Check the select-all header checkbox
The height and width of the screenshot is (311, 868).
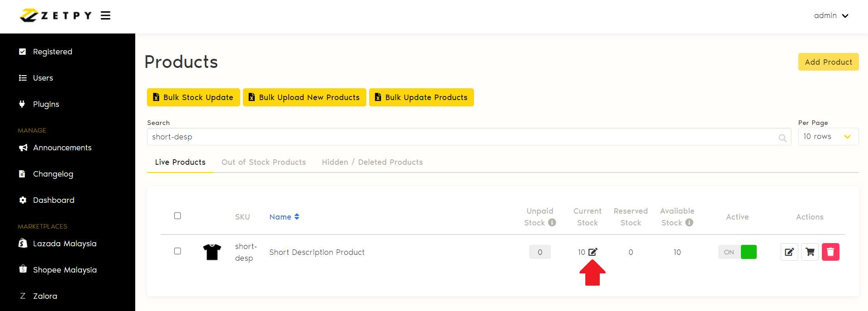[x=178, y=216]
